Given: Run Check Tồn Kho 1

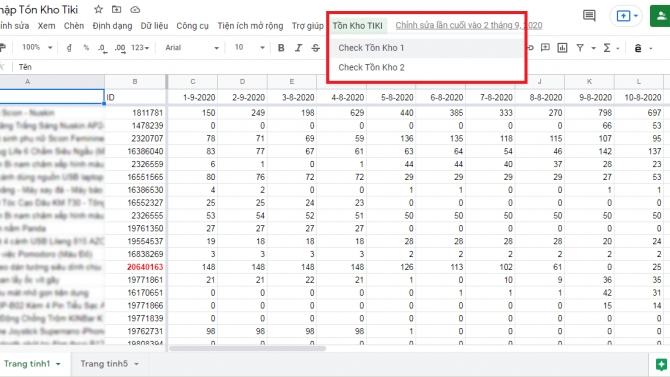Looking at the screenshot, I should tap(426, 48).
